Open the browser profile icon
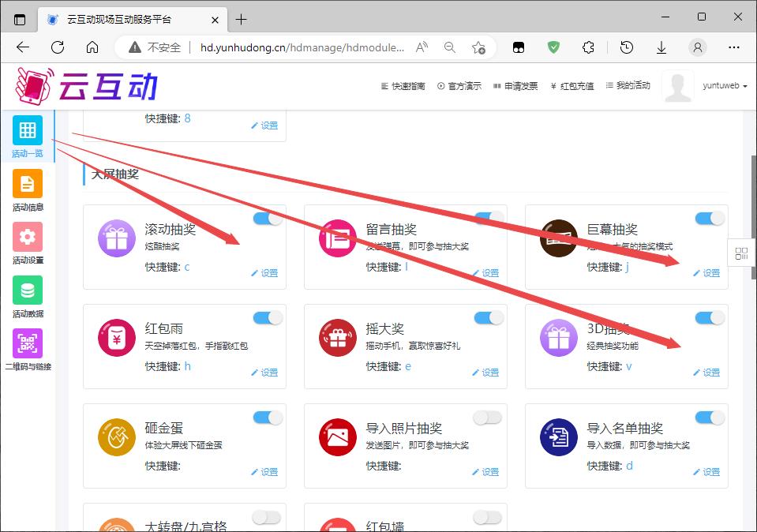 (698, 47)
